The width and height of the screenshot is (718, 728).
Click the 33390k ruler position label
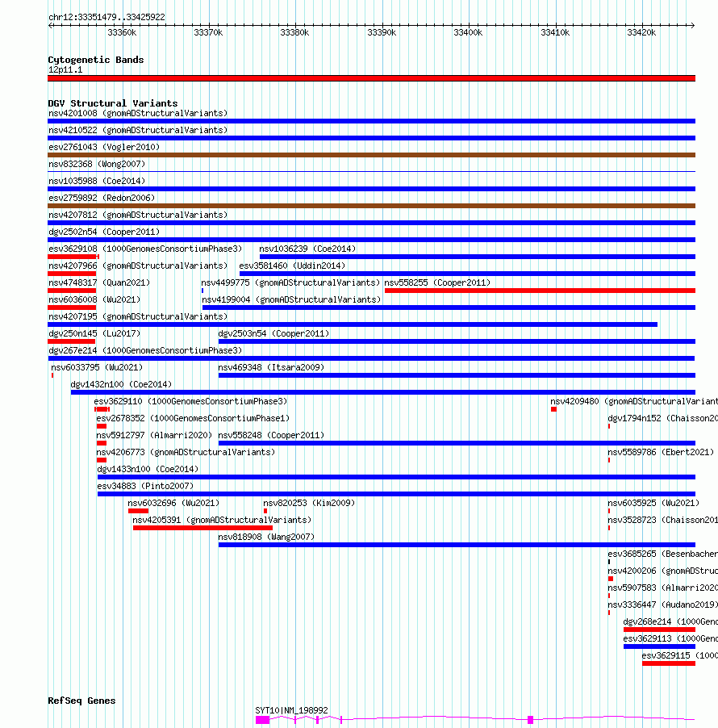pos(382,32)
